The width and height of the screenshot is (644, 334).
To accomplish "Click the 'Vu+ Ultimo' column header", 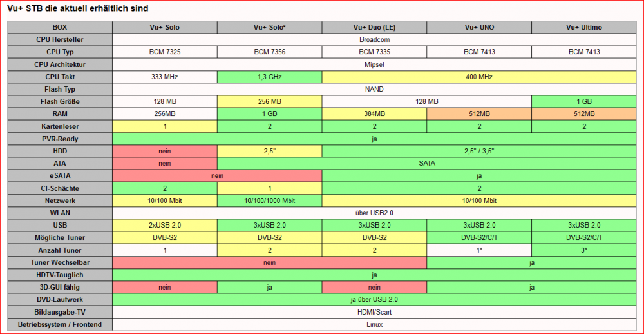I will [x=584, y=27].
